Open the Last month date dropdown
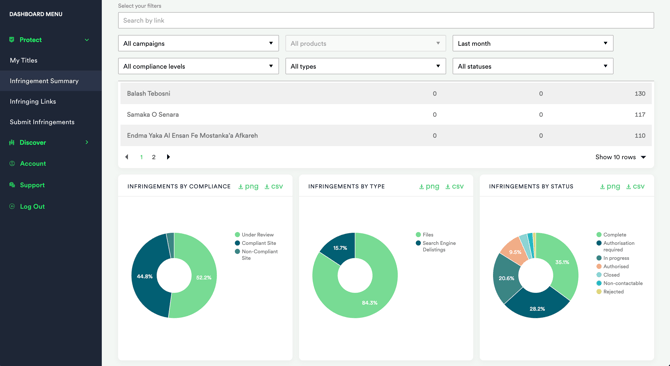The width and height of the screenshot is (670, 366). click(533, 44)
